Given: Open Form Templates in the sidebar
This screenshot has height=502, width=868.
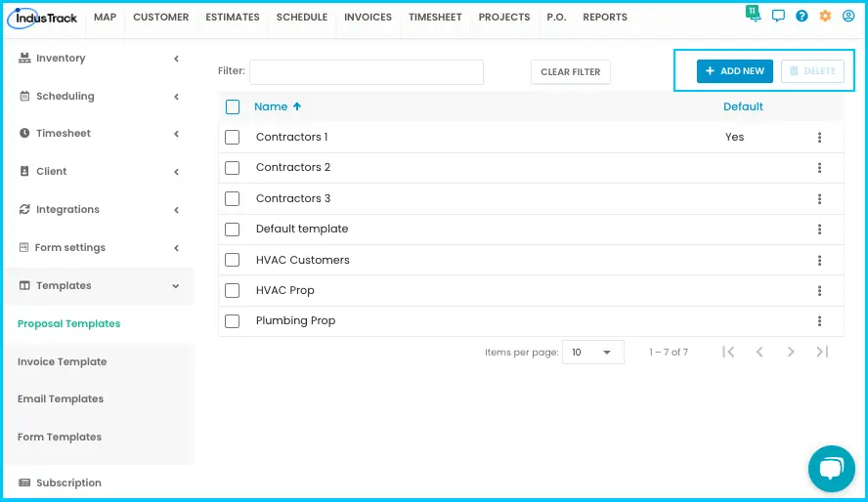Looking at the screenshot, I should pos(60,437).
